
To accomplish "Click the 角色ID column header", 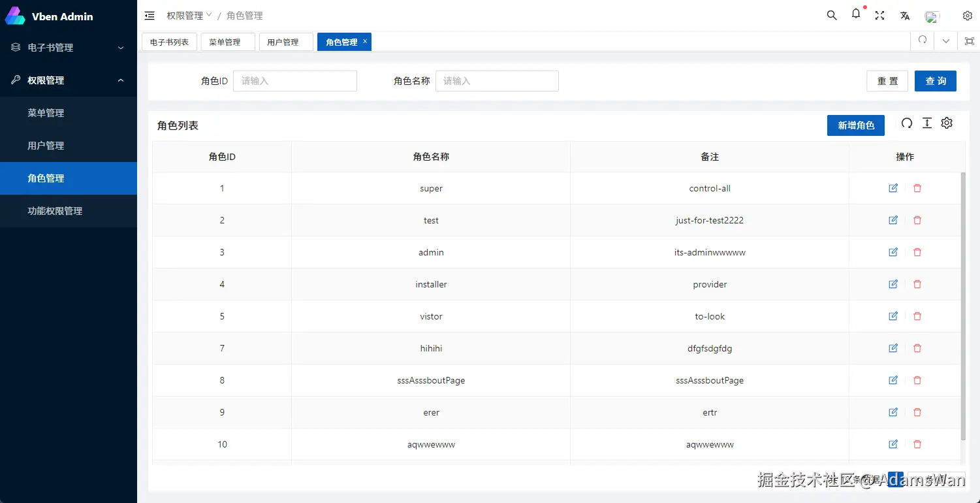I will click(x=222, y=157).
